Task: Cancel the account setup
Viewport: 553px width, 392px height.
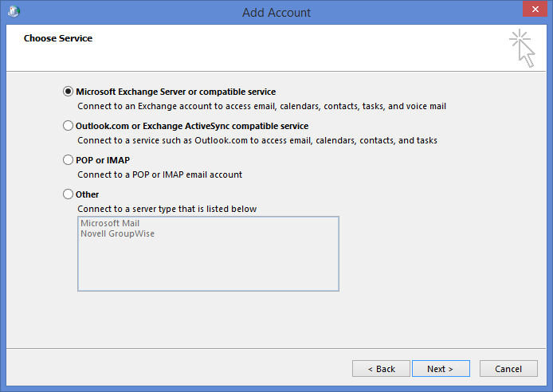Action: [508, 369]
